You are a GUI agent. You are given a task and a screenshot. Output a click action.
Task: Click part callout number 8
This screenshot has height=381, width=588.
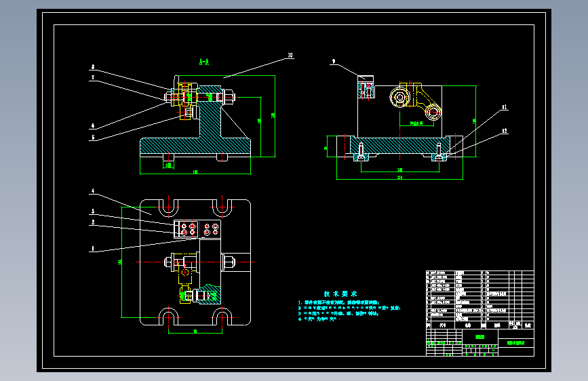click(93, 67)
